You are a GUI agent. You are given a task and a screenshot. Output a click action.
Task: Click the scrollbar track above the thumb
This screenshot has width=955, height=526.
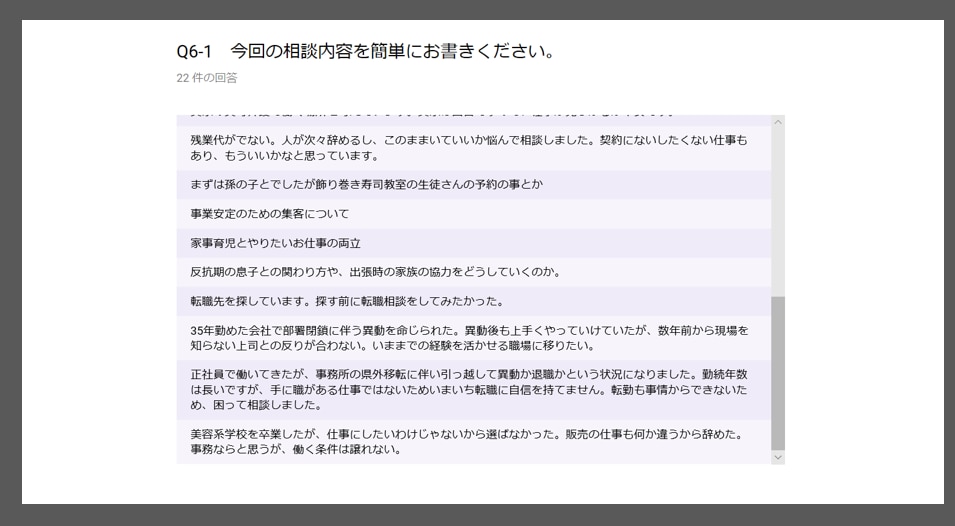(x=778, y=212)
